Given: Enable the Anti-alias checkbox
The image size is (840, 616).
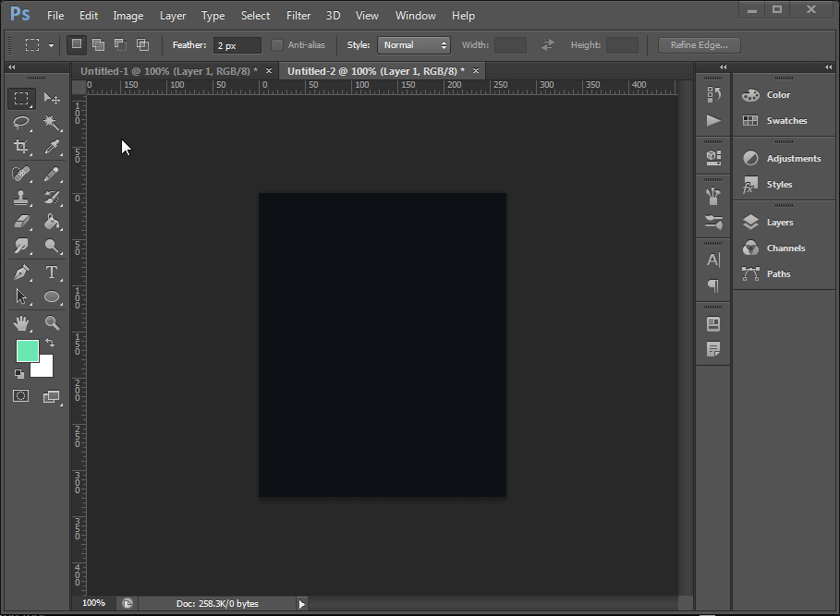Looking at the screenshot, I should coord(276,44).
